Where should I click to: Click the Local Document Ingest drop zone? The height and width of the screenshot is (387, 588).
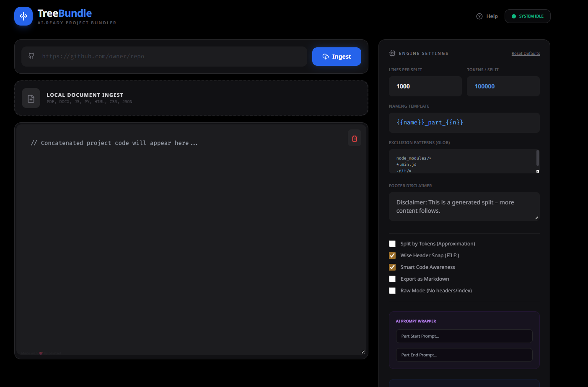191,98
